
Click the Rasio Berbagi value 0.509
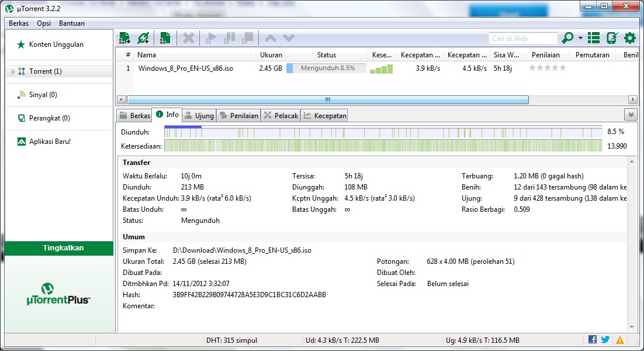tap(522, 209)
